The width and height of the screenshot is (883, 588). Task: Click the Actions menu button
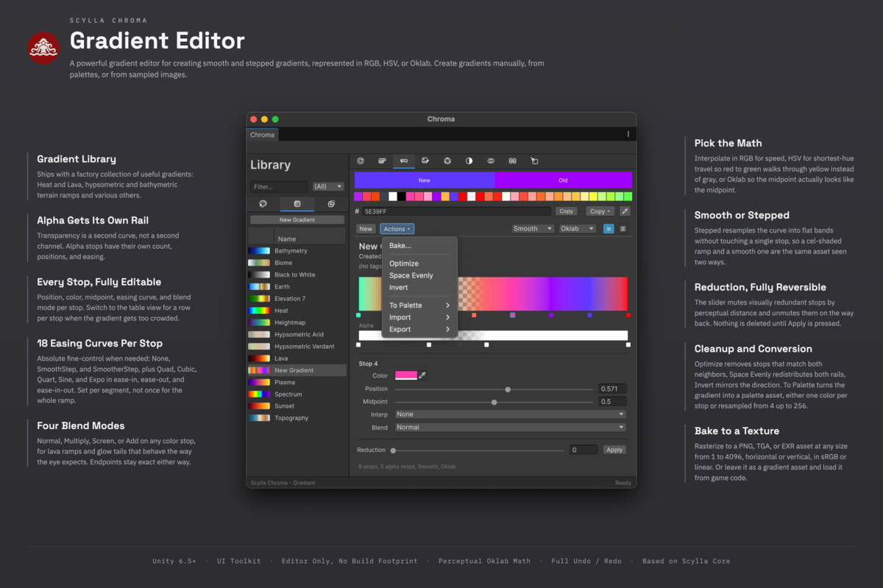click(x=397, y=229)
